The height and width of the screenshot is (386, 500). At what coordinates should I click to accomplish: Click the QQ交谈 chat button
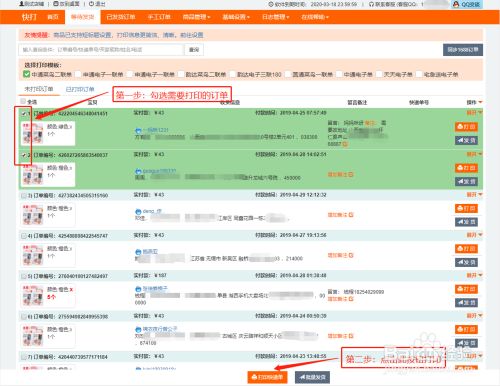467,4
